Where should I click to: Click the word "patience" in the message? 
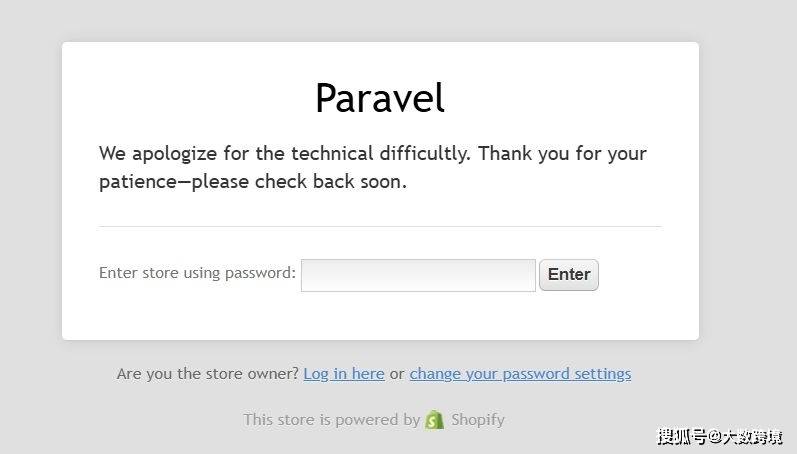click(x=138, y=182)
